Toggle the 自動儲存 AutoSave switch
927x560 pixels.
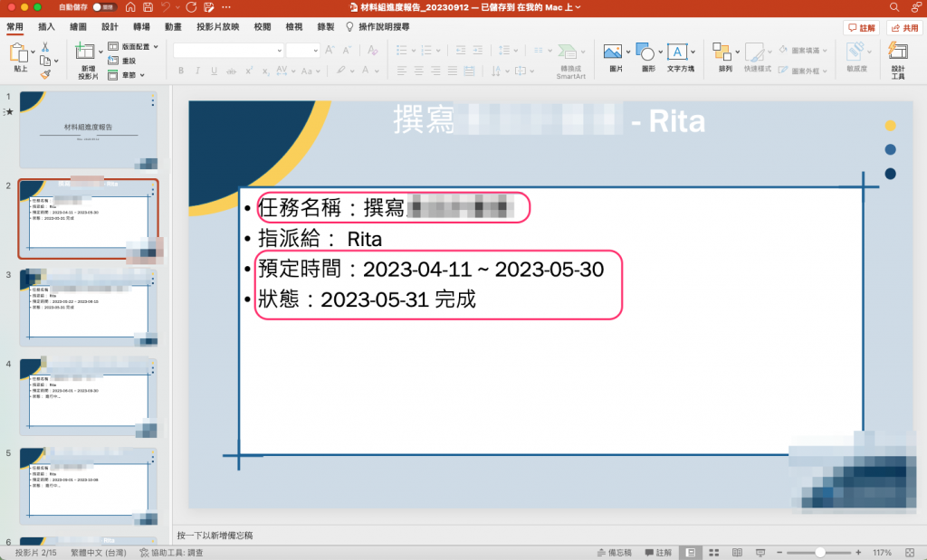tap(104, 7)
